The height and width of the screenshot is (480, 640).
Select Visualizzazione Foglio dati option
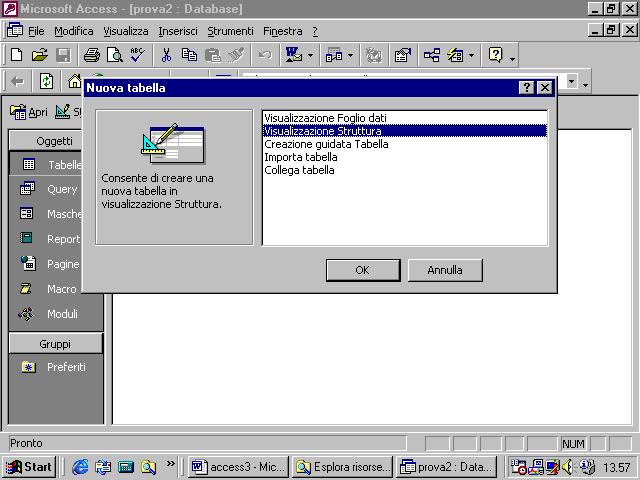(405, 118)
